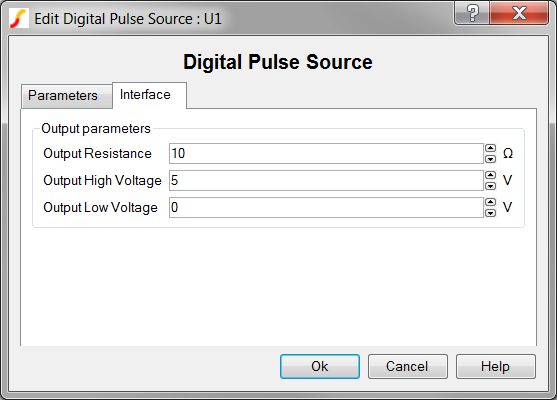Increase Output Low Voltage with up arrow
Screen dimensions: 557x400
[490, 202]
